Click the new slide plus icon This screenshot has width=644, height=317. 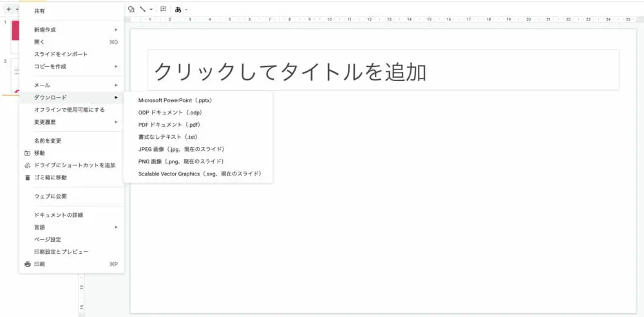(x=8, y=10)
